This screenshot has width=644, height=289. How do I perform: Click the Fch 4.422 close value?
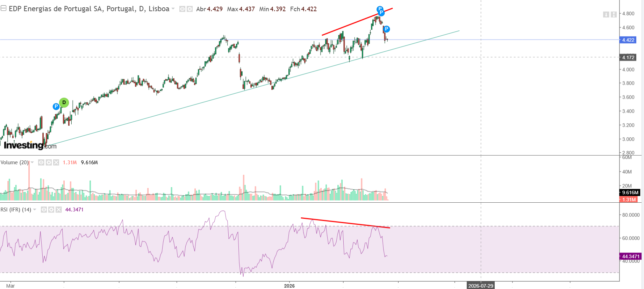tap(303, 9)
